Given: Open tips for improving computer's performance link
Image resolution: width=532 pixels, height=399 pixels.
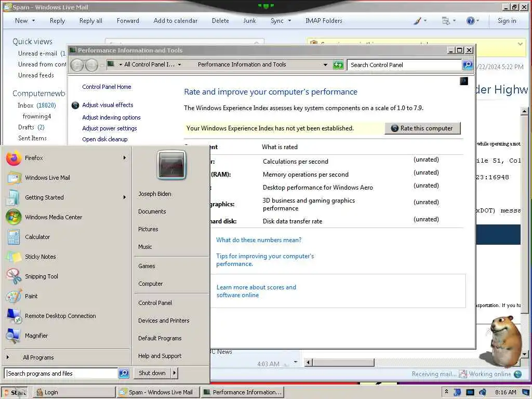Looking at the screenshot, I should point(265,260).
